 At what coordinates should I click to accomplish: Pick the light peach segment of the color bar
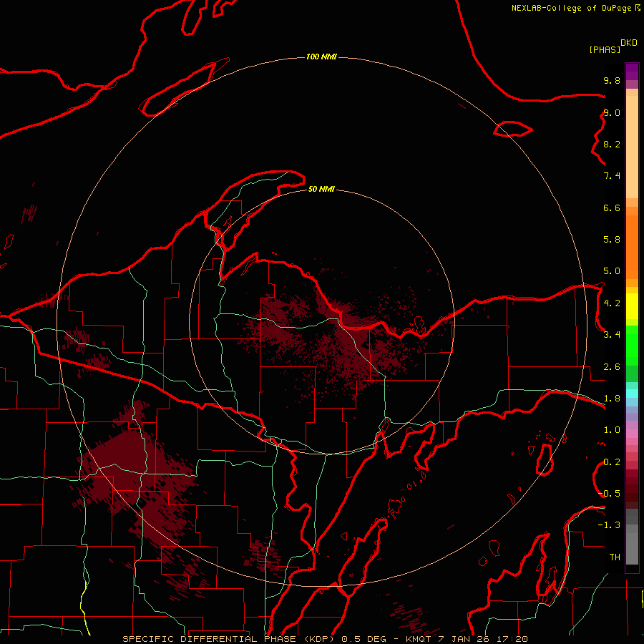coord(632,147)
